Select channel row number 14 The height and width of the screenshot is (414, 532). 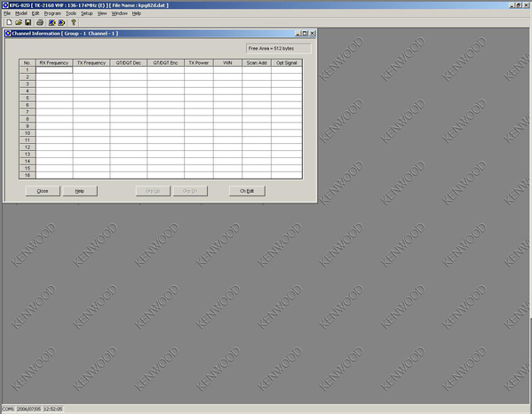pyautogui.click(x=28, y=161)
